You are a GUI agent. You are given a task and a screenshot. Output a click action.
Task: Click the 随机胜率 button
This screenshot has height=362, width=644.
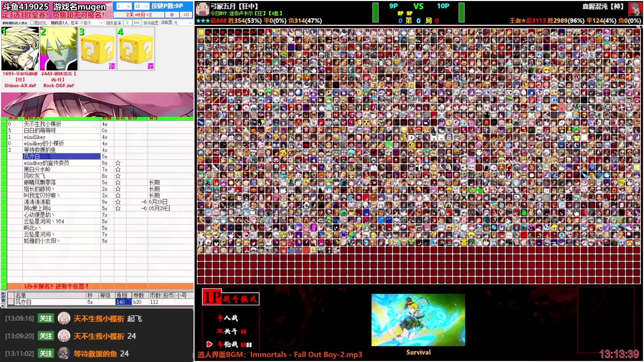114,23
